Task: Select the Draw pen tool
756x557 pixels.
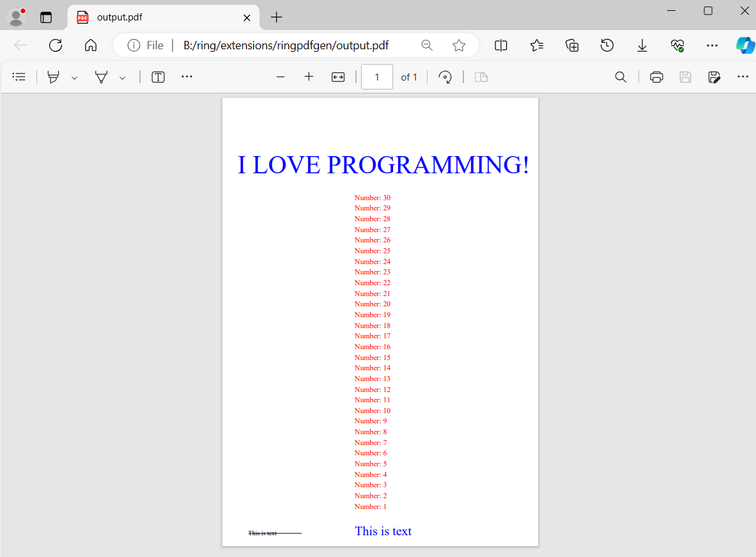Action: [x=101, y=77]
